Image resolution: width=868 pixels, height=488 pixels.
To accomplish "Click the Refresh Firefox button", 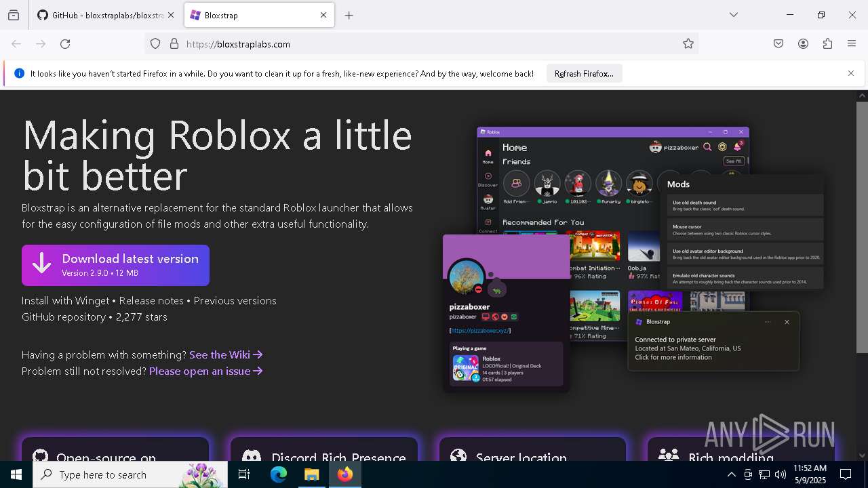I will (584, 74).
